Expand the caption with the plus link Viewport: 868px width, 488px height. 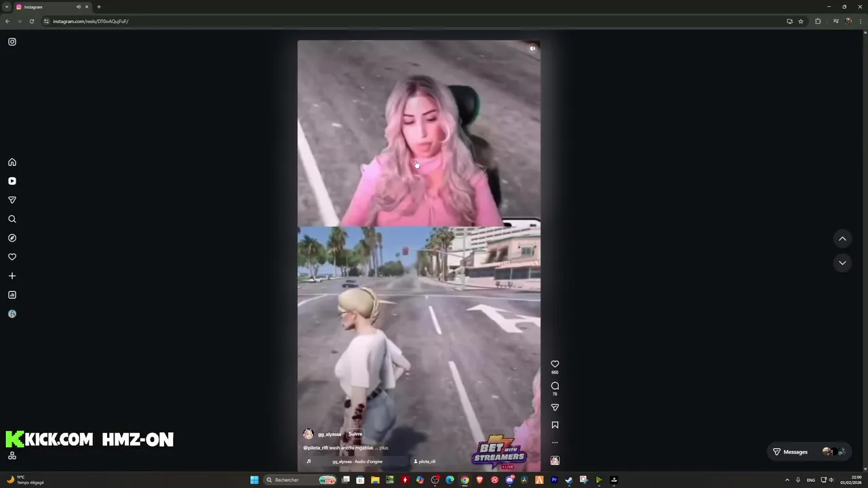coord(384,448)
